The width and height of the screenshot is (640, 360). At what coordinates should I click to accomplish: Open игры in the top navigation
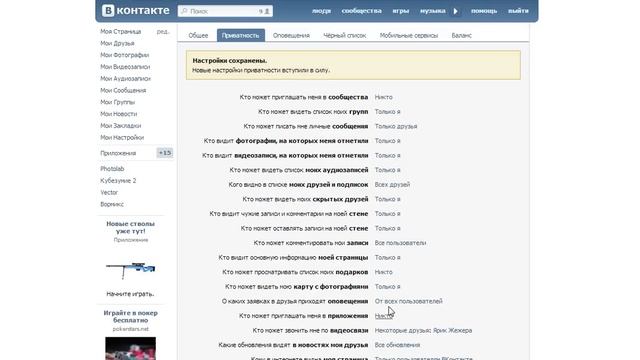pyautogui.click(x=400, y=11)
